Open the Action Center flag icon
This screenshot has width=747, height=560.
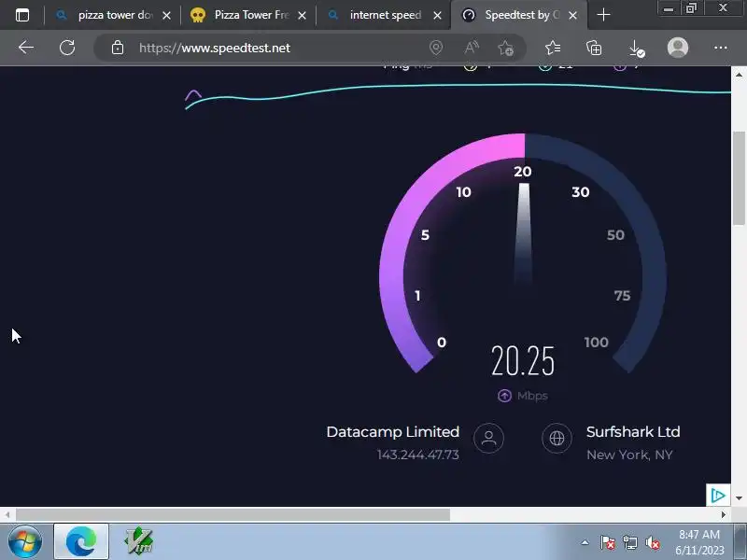tap(608, 542)
